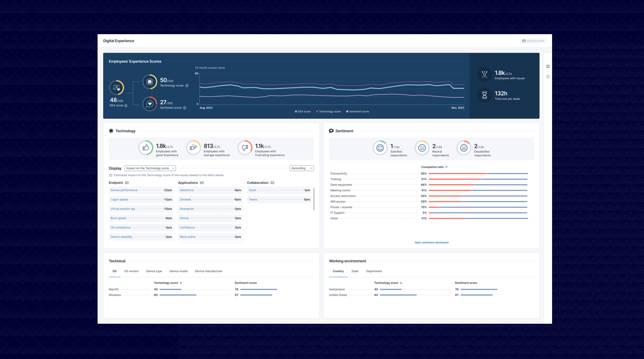Image resolution: width=644 pixels, height=359 pixels.
Task: Open sentiment dashboard link
Action: coord(431,243)
